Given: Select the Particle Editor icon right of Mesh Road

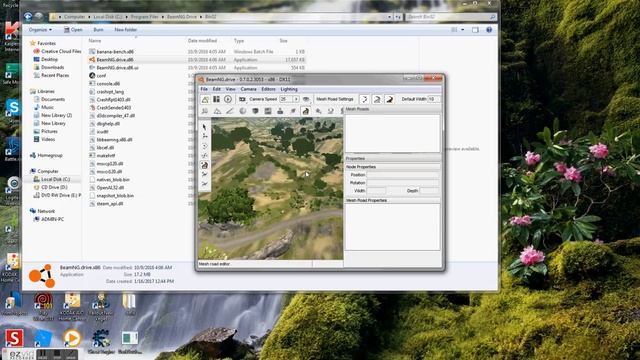Looking at the screenshot, I should [318, 111].
